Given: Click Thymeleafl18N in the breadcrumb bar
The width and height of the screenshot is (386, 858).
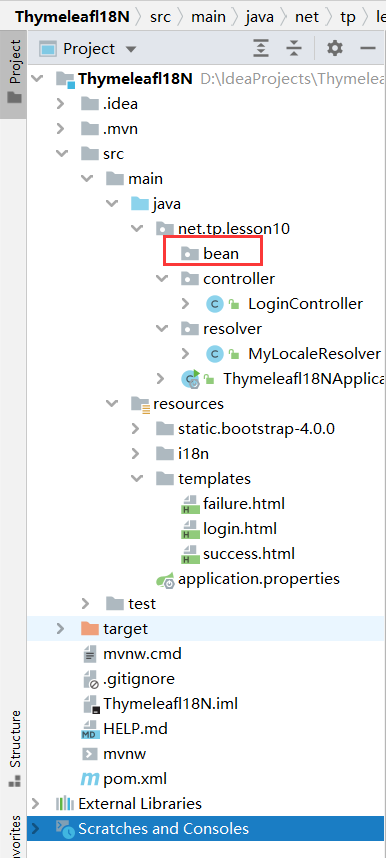Looking at the screenshot, I should (x=72, y=16).
